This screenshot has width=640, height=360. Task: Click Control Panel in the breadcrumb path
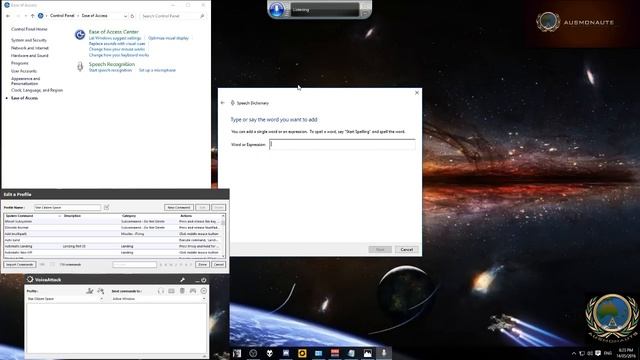tap(62, 16)
